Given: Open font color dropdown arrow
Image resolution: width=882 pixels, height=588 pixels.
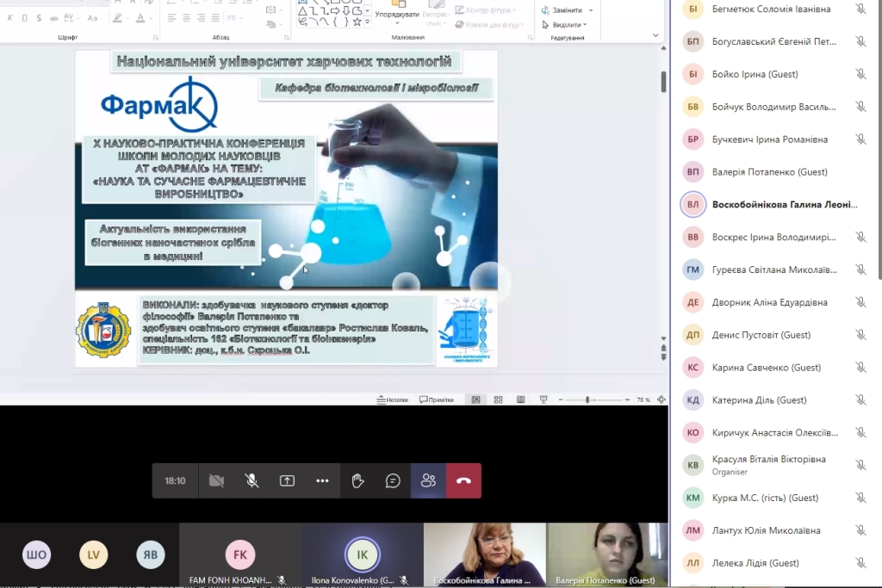Looking at the screenshot, I should [x=152, y=19].
